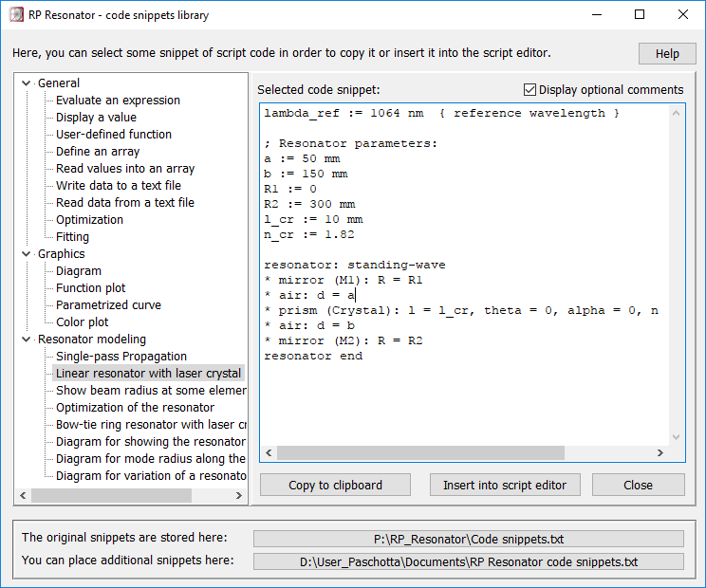
Task: Select 'Function plot' snippet
Action: click(x=90, y=288)
